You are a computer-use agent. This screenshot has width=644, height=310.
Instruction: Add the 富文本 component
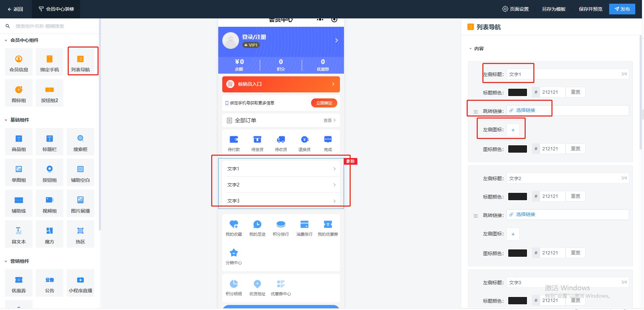[x=19, y=234]
